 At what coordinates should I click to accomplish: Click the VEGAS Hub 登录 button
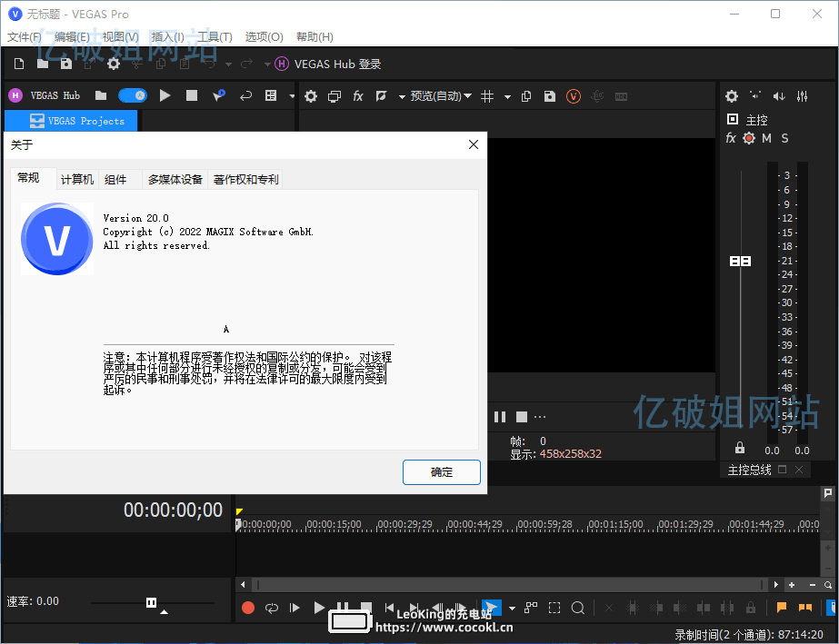327,64
